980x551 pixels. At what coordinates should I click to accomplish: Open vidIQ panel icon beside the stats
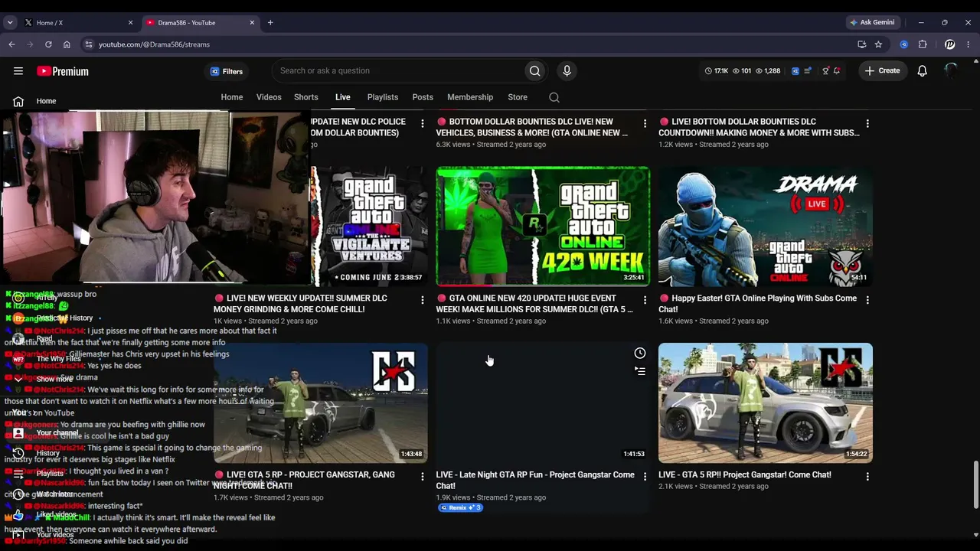coord(795,71)
